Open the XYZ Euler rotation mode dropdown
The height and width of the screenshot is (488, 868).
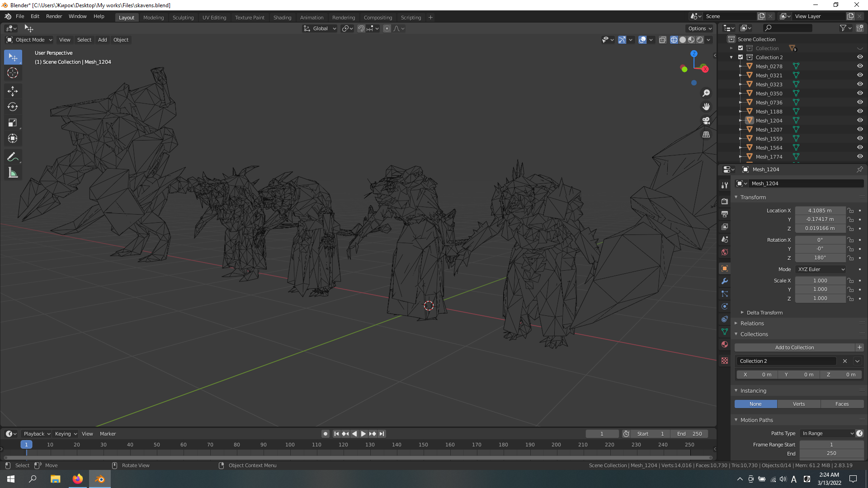click(821, 269)
